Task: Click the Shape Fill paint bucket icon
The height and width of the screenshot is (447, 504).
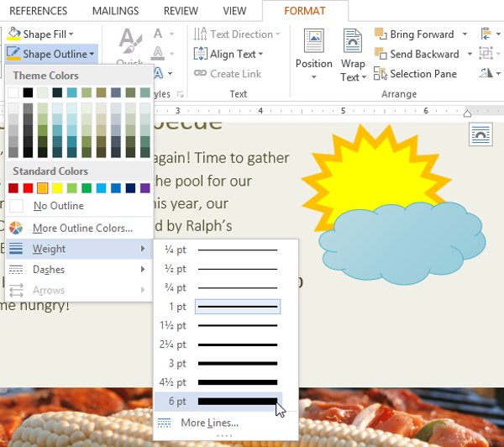Action: click(x=14, y=34)
